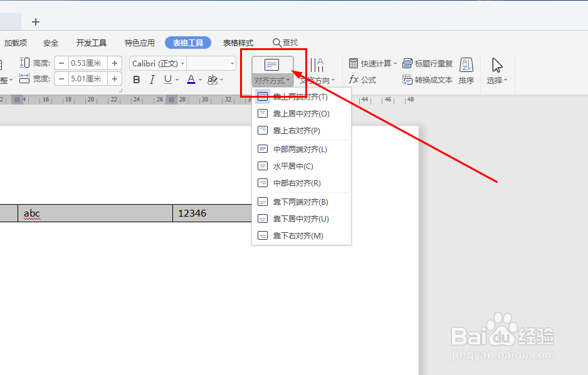This screenshot has width=588, height=375.
Task: Sort table with 排序 button
Action: tap(466, 71)
